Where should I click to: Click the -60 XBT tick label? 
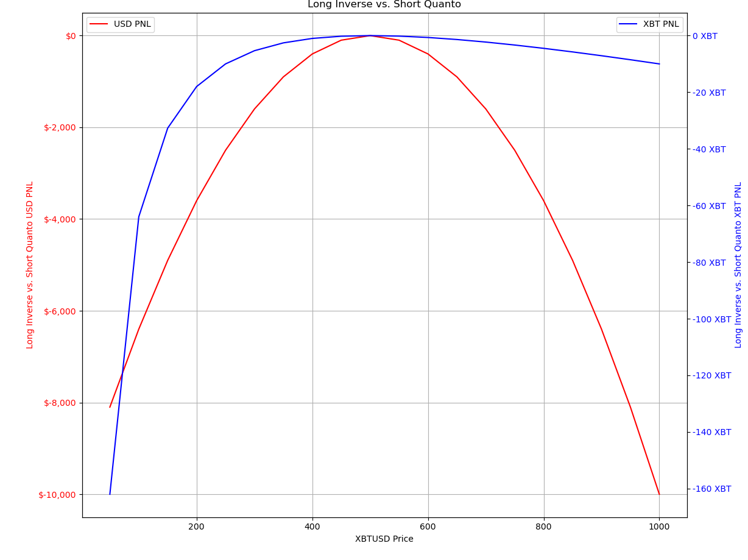coord(709,206)
